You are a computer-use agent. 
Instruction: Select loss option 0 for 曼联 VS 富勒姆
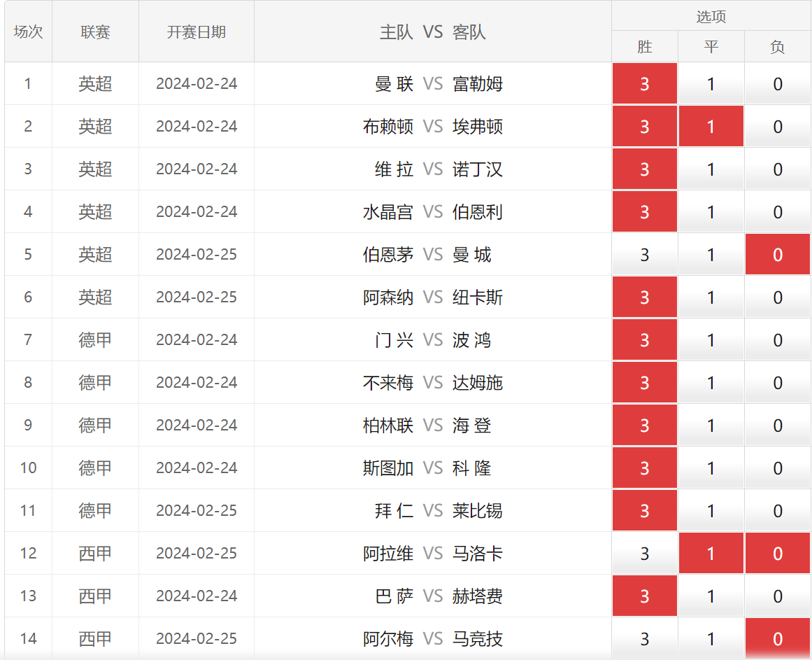[778, 83]
